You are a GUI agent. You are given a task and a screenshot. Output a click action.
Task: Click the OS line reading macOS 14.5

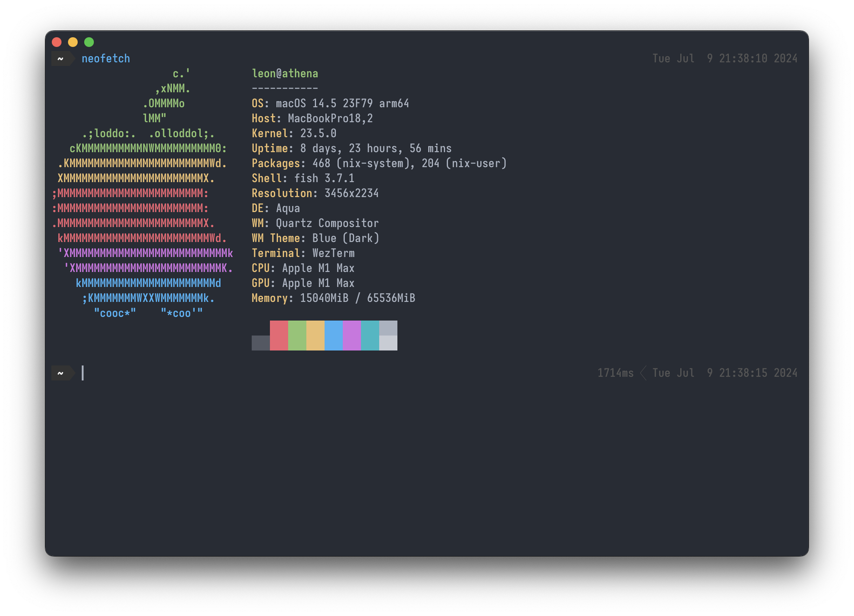coord(330,103)
